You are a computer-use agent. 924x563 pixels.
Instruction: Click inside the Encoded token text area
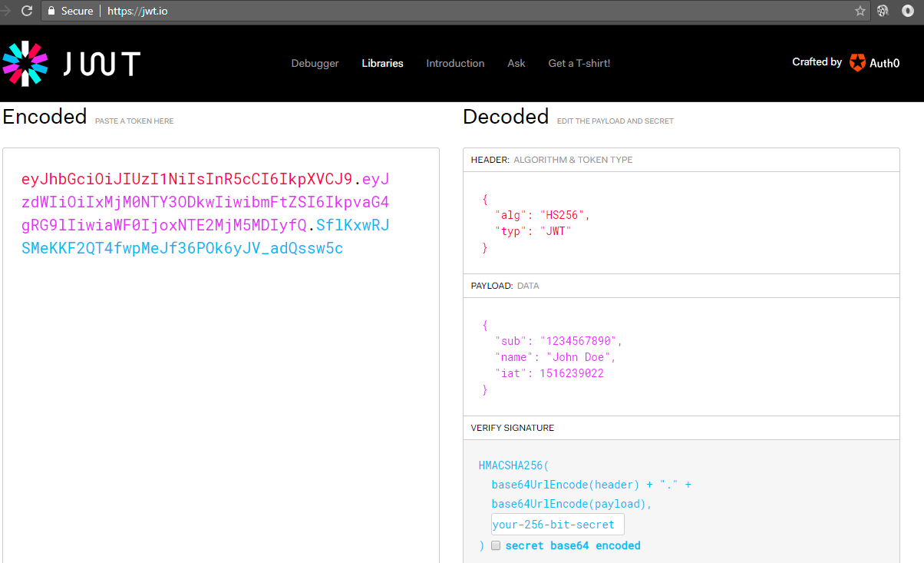[220, 384]
